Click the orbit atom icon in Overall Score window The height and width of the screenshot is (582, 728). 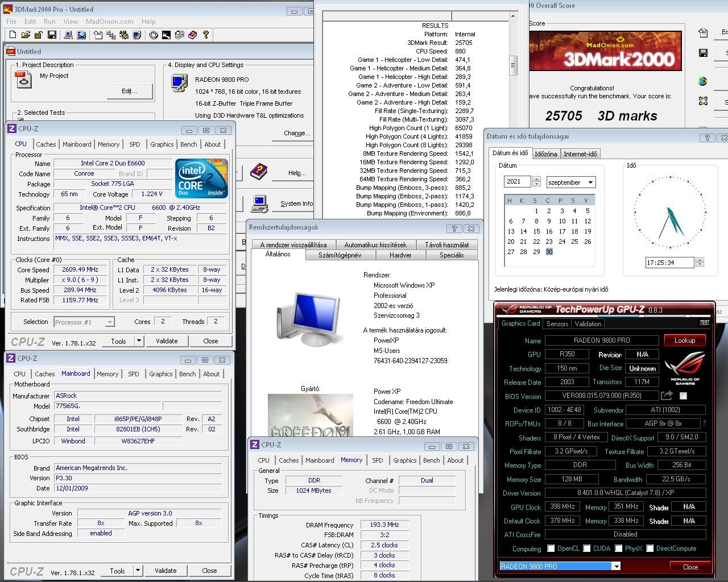[x=703, y=101]
